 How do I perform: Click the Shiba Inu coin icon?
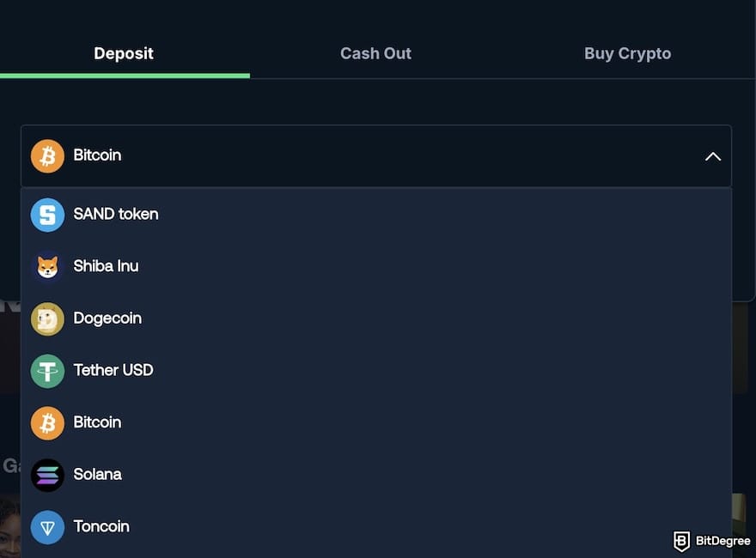pyautogui.click(x=47, y=266)
